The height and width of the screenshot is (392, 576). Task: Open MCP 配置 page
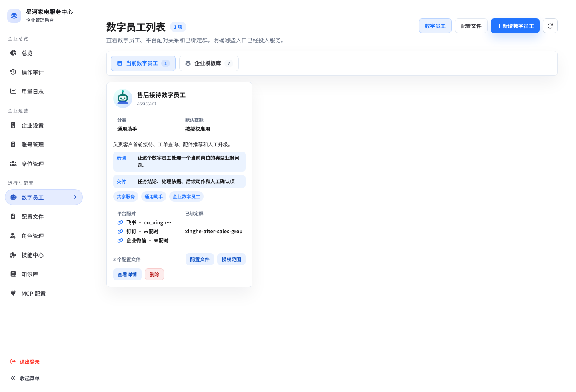44,293
